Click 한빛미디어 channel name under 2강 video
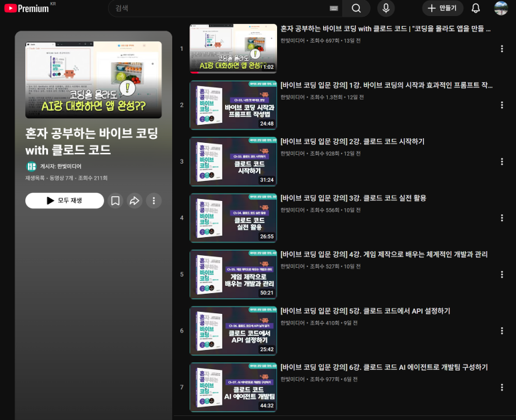 292,154
